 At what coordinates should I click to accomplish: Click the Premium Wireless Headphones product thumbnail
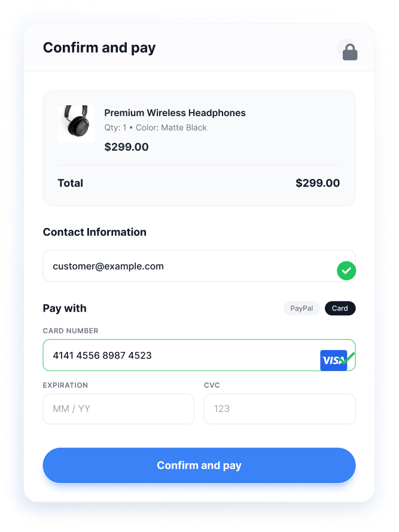coord(76,124)
